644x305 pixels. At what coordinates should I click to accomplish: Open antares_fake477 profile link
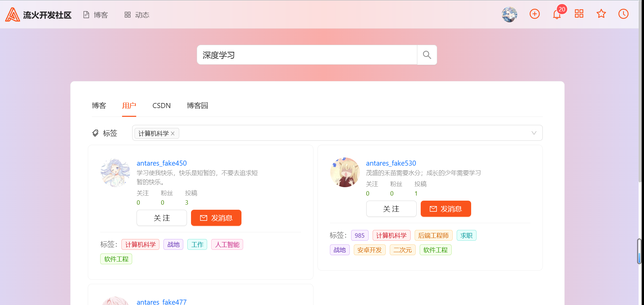pyautogui.click(x=162, y=302)
